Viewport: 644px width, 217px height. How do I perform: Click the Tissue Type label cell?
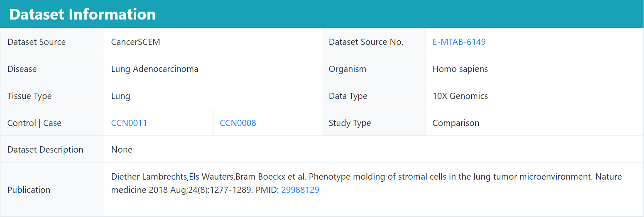(x=52, y=96)
